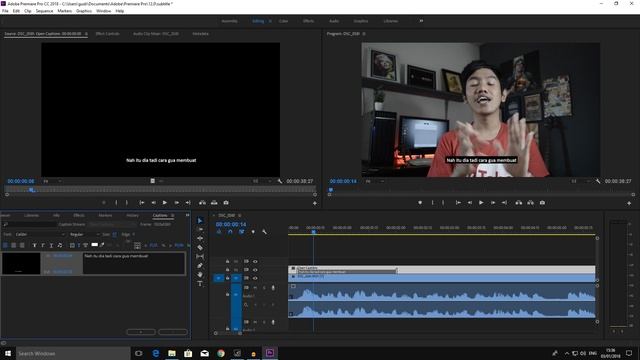Play the Program monitor sequence
This screenshot has height=360, width=640.
click(481, 202)
